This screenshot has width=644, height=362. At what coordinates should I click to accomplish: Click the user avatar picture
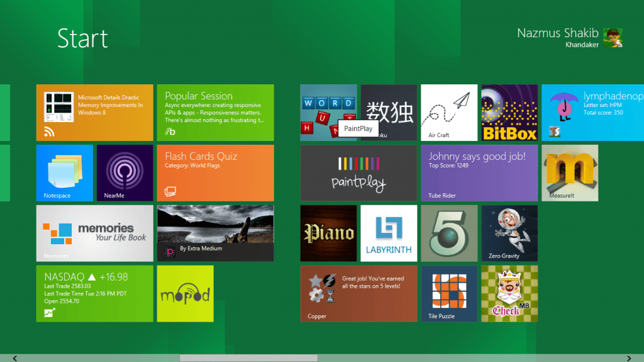pyautogui.click(x=613, y=38)
